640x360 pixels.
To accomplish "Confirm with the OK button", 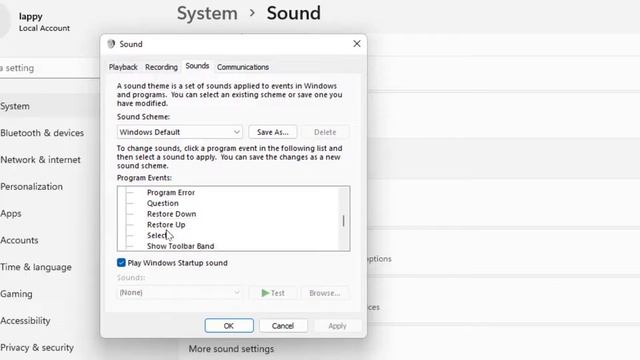I will [229, 326].
